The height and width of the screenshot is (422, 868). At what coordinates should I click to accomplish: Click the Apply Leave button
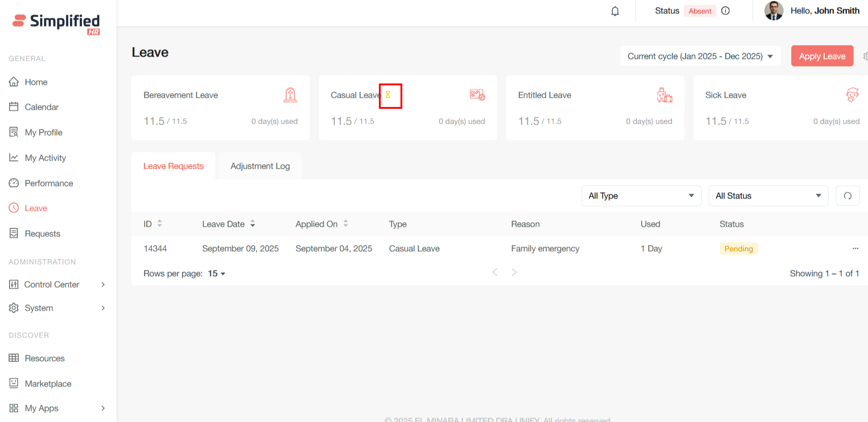click(x=822, y=56)
